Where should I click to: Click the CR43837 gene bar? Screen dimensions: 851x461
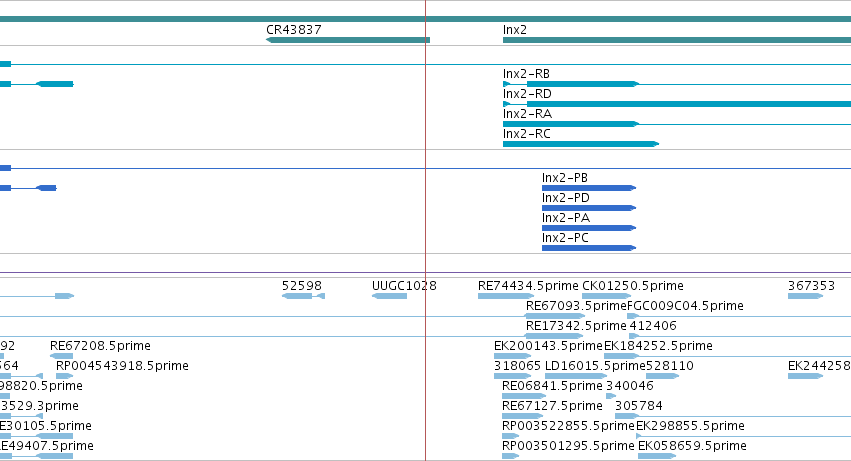348,40
